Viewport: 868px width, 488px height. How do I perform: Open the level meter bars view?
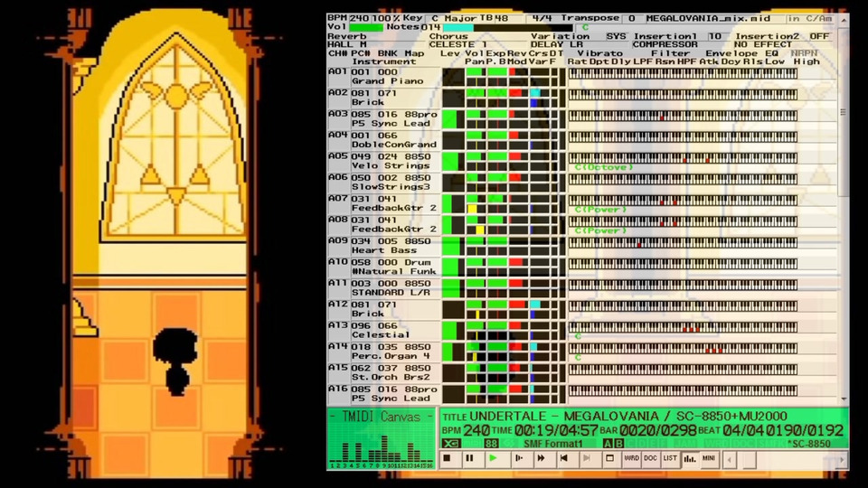click(x=689, y=458)
